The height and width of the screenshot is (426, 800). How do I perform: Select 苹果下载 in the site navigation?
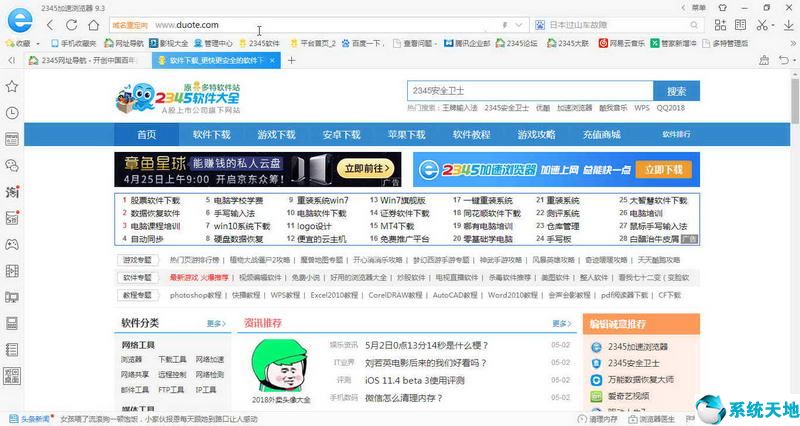click(406, 135)
